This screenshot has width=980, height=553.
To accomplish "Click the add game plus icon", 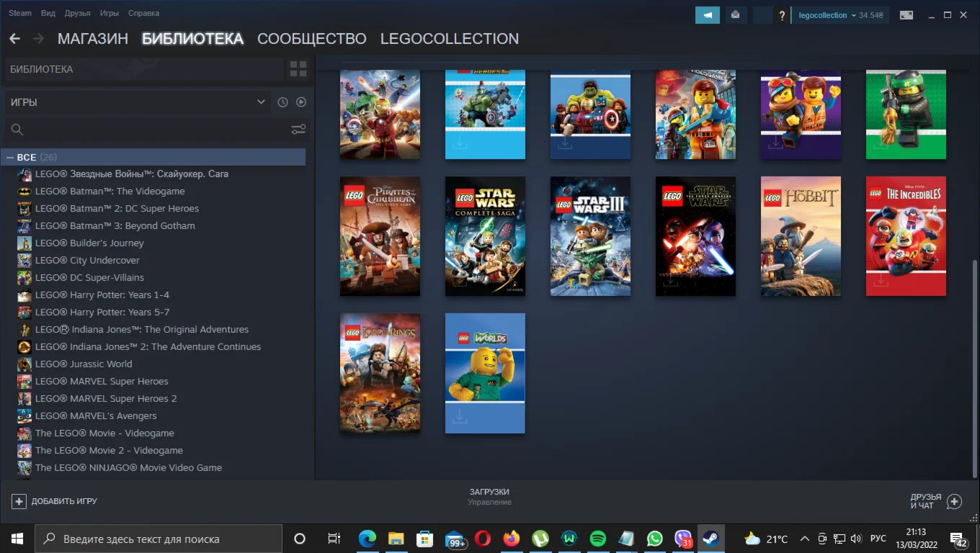I will click(19, 501).
